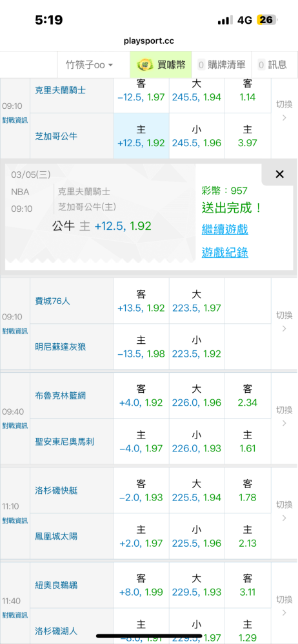Viewport: 298px width, 644px height.
Task: Open 對戰資訊 for the 09:40 game
Action: click(15, 425)
